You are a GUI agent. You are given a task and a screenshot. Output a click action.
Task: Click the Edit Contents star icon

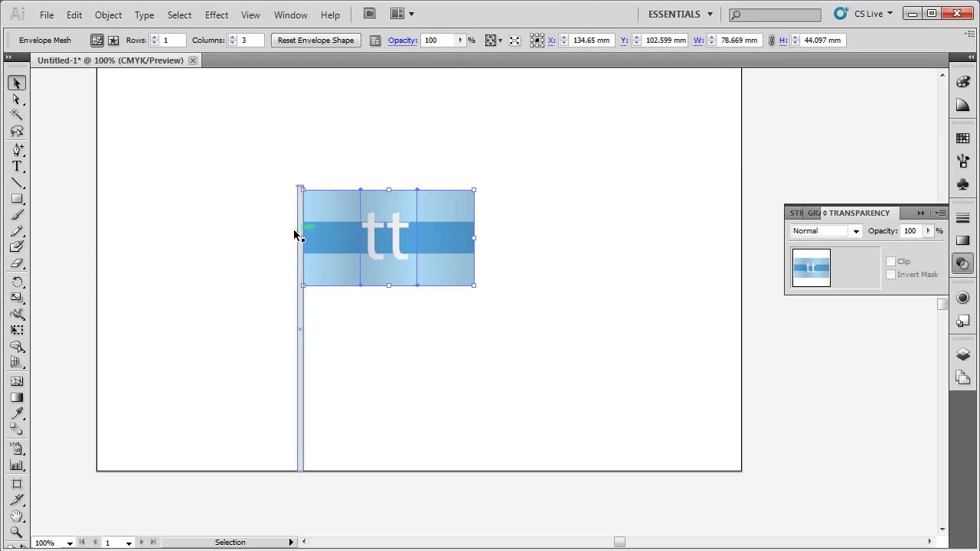pyautogui.click(x=113, y=41)
